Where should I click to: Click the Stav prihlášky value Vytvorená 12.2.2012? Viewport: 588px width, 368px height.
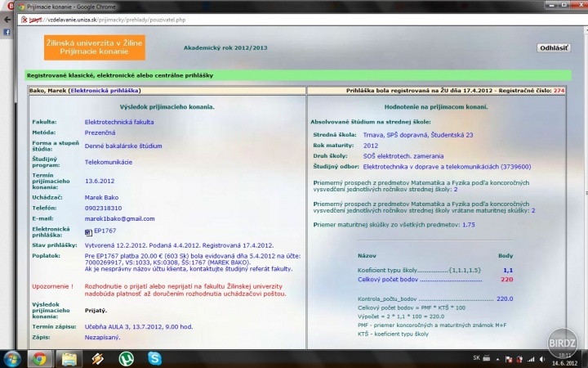pyautogui.click(x=179, y=245)
